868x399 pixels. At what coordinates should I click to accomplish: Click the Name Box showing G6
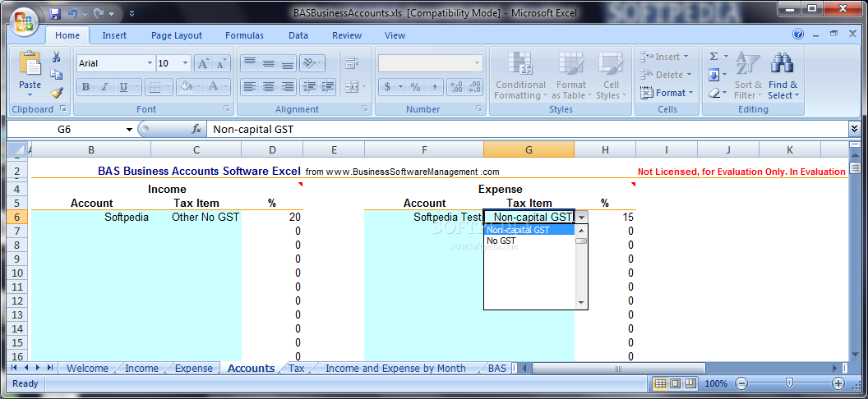64,130
